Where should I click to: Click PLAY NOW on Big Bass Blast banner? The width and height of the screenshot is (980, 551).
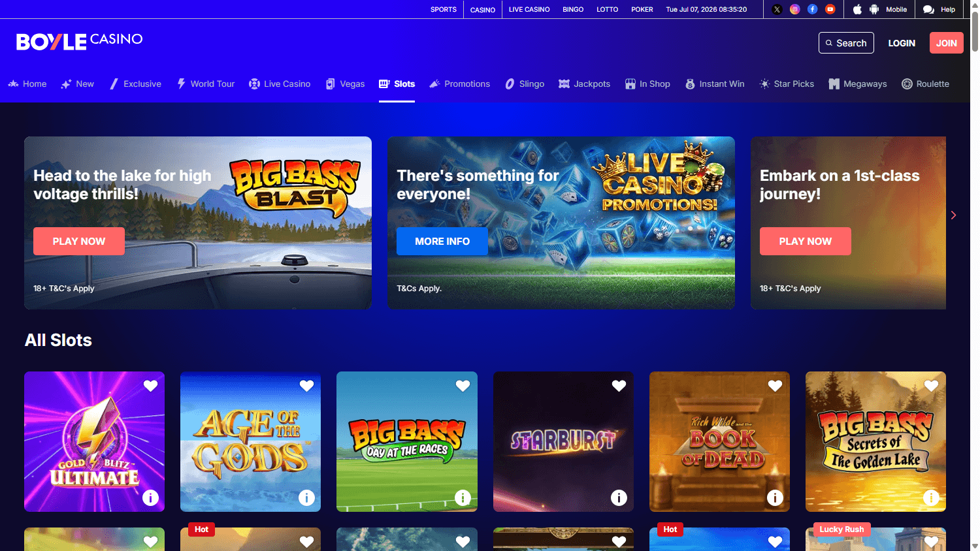coord(79,241)
